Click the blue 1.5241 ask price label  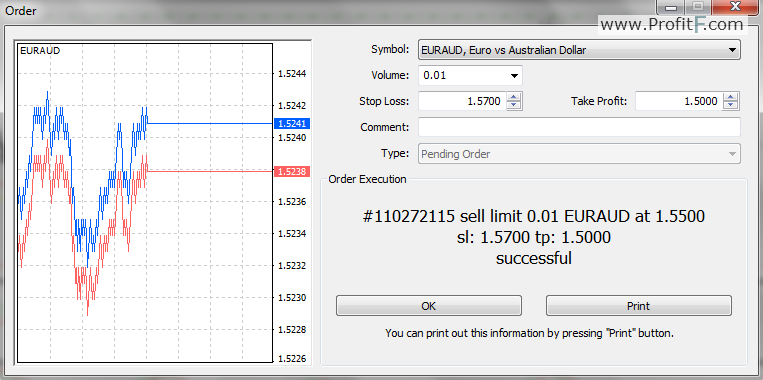(292, 124)
